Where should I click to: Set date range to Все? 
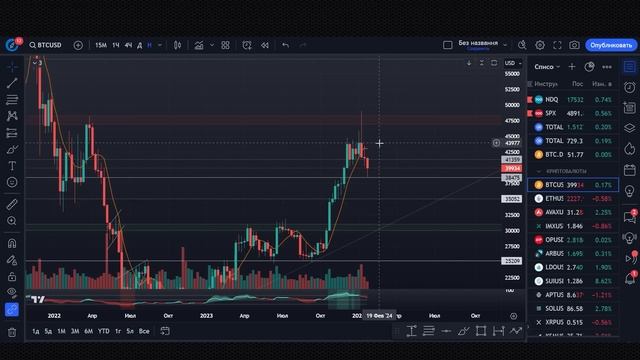pos(144,331)
